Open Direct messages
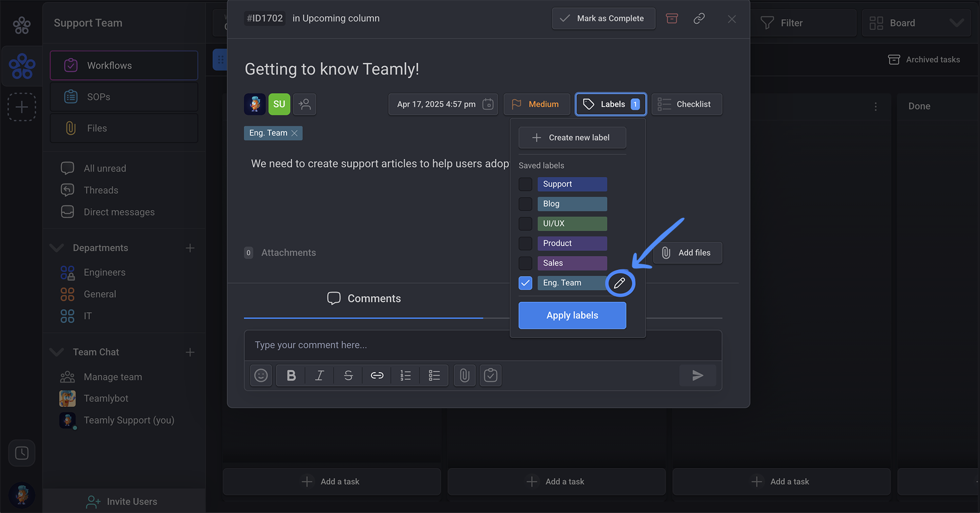Image resolution: width=980 pixels, height=513 pixels. click(119, 212)
